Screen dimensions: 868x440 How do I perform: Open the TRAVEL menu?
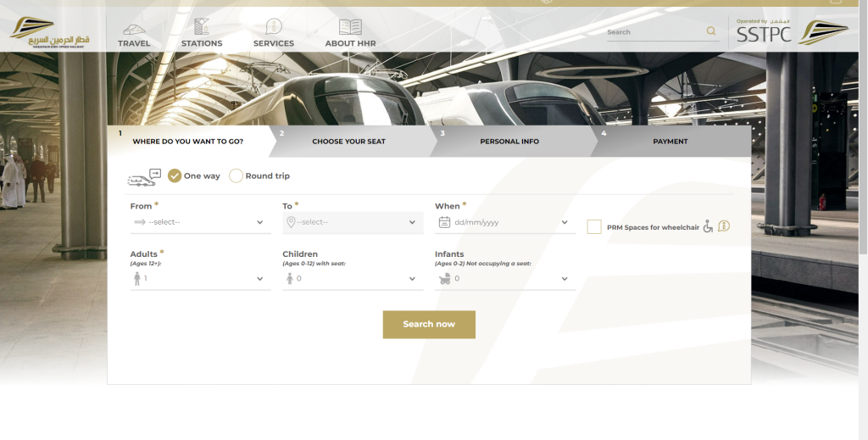[134, 43]
